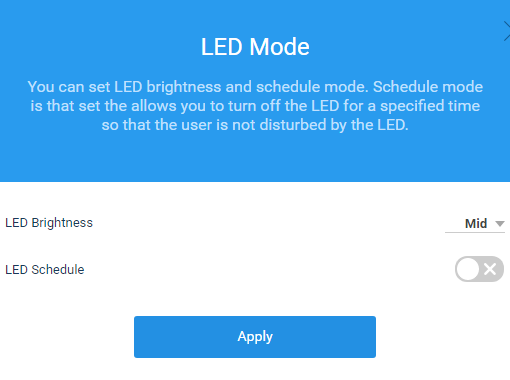The width and height of the screenshot is (510, 380).
Task: Click the underline field showing Mid
Action: pos(475,223)
